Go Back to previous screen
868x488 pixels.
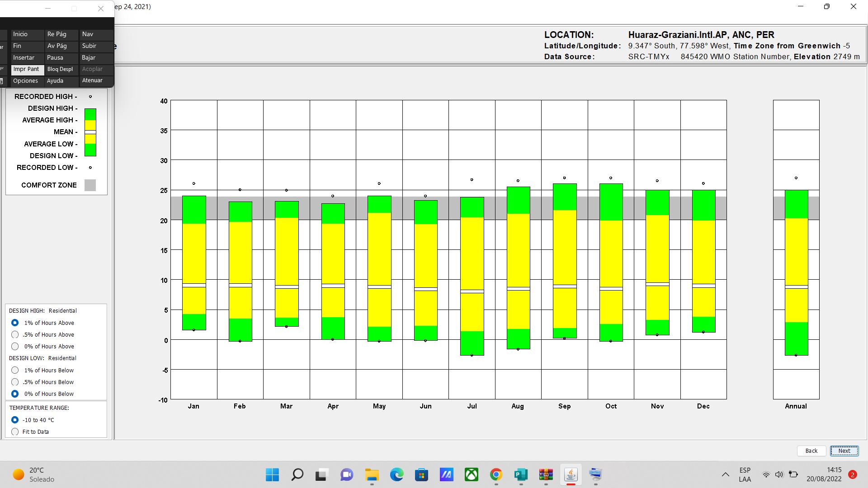(811, 451)
